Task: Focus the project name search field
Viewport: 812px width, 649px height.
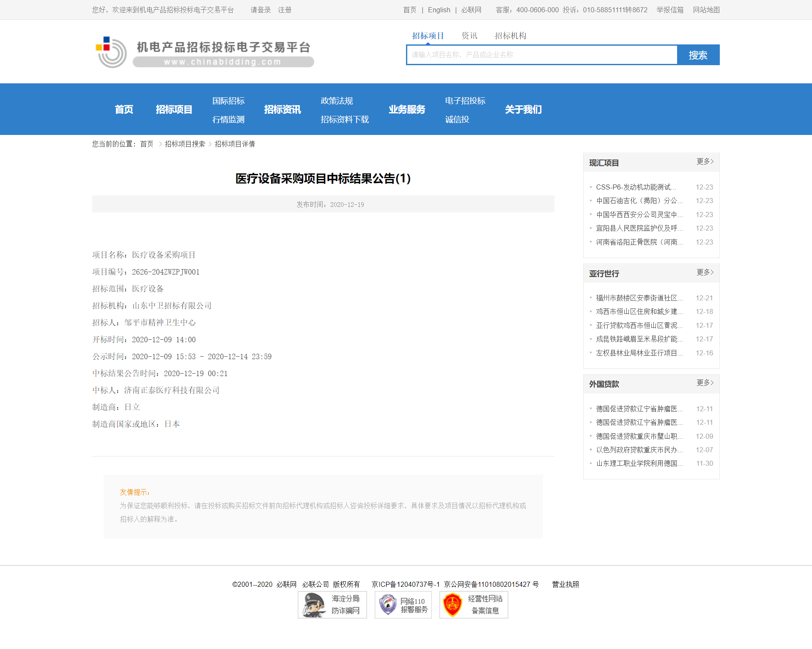Action: coord(541,55)
